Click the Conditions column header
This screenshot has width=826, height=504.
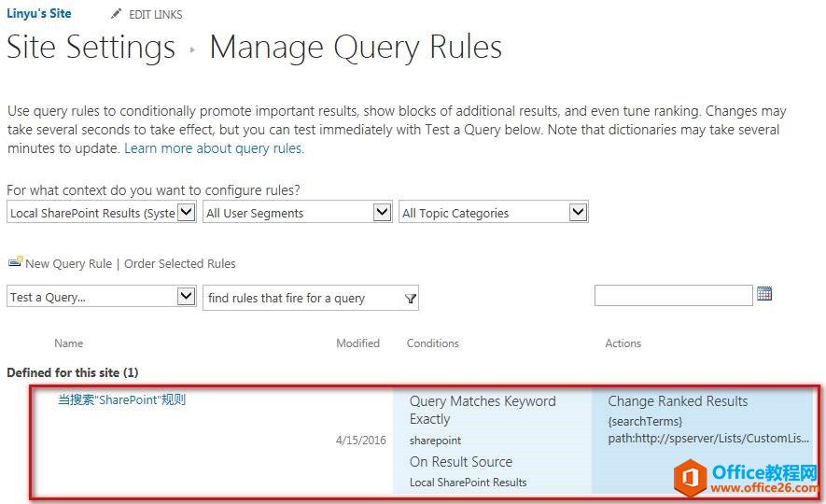pyautogui.click(x=432, y=343)
